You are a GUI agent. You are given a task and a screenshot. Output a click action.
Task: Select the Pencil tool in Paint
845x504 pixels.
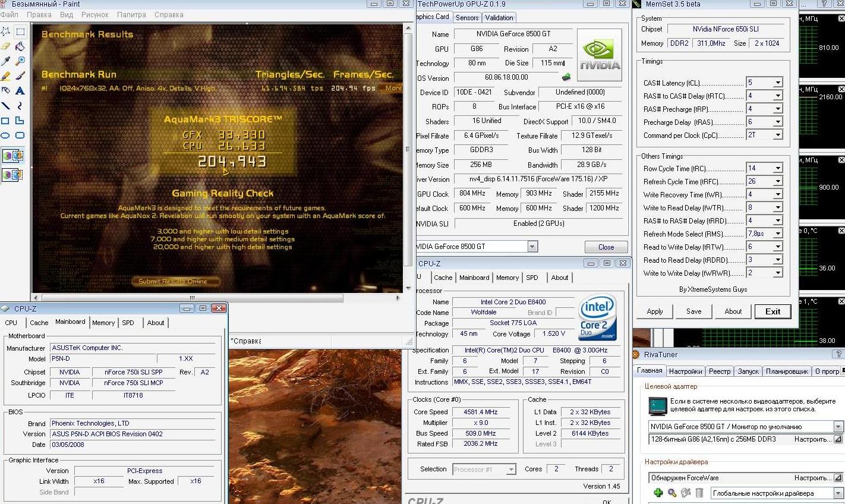point(5,76)
